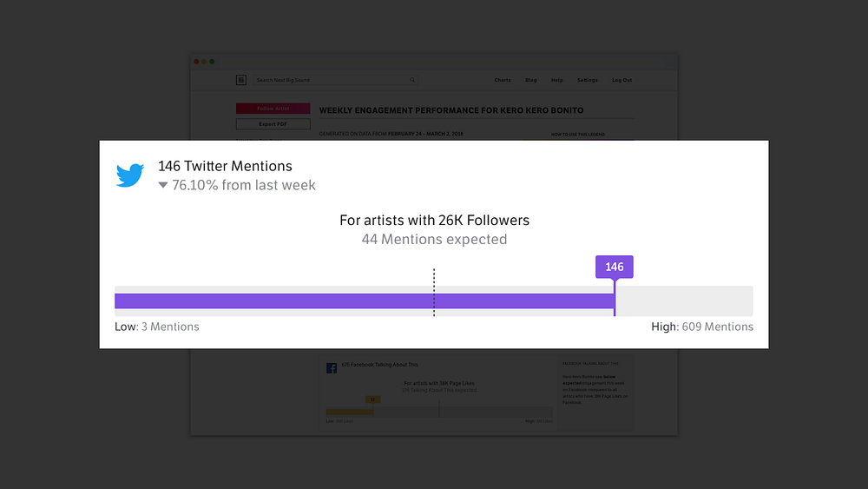Open How To Use This Legend
The height and width of the screenshot is (489, 868).
click(577, 134)
